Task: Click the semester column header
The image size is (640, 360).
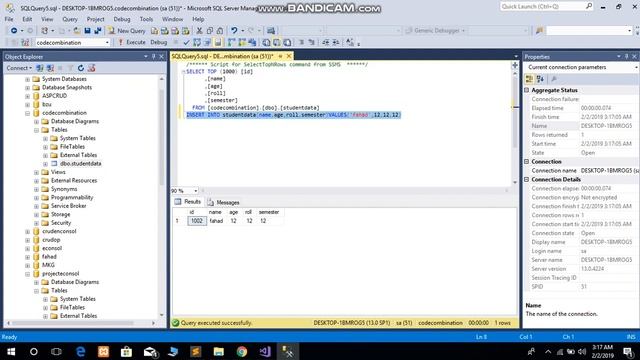Action: click(269, 212)
